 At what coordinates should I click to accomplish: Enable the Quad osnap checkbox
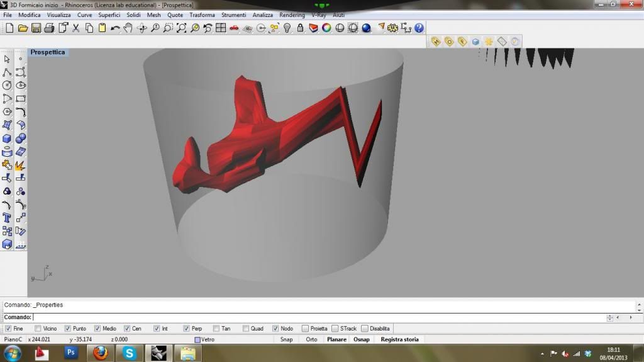pos(246,329)
